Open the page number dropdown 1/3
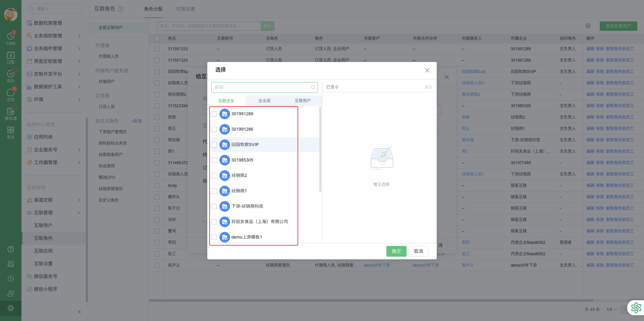The height and width of the screenshot is (321, 644). [611, 310]
